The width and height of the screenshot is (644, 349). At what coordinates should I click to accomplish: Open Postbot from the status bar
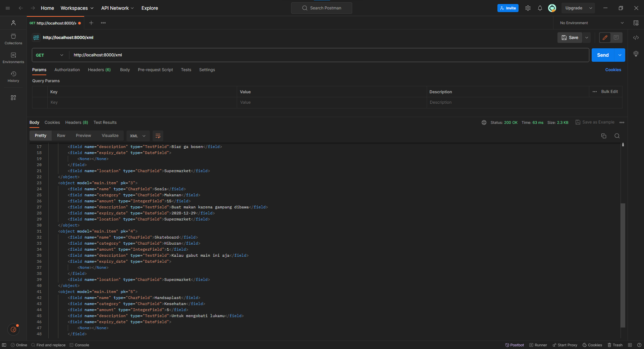tap(514, 345)
